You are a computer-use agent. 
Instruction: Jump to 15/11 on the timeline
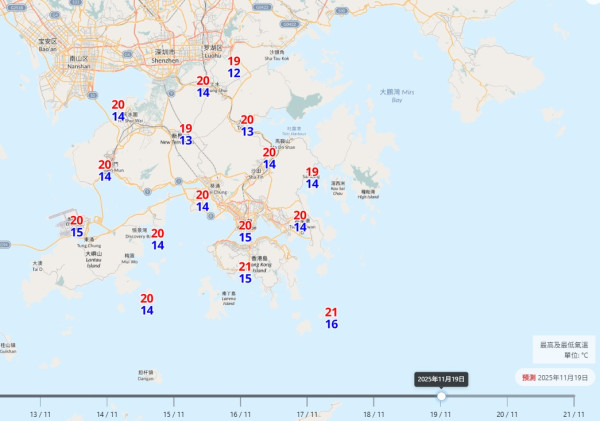click(x=174, y=414)
